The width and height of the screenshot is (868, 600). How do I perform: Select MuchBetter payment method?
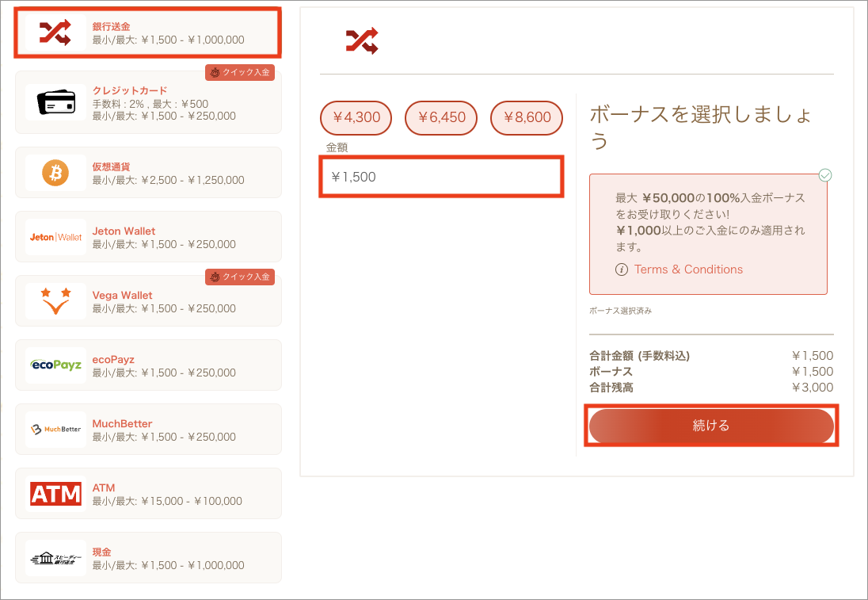pyautogui.click(x=148, y=430)
